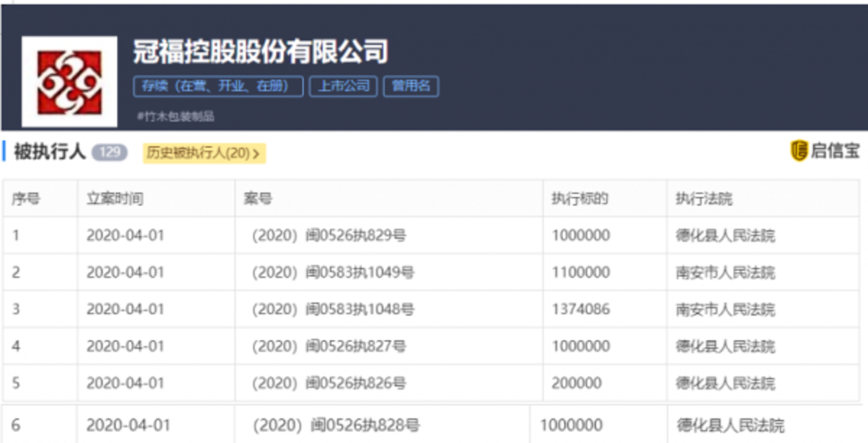Select case number (2020)闽0526执829号
Viewport: 868px width, 443px height.
point(329,235)
